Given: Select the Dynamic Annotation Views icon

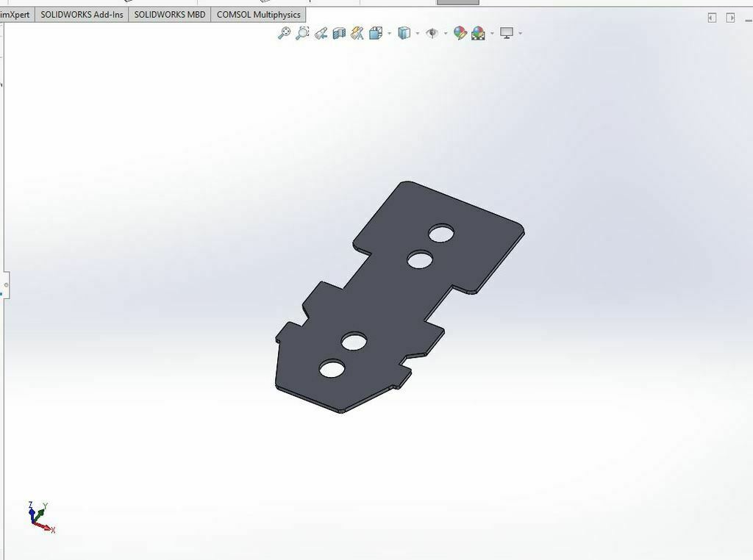Looking at the screenshot, I should (355, 33).
